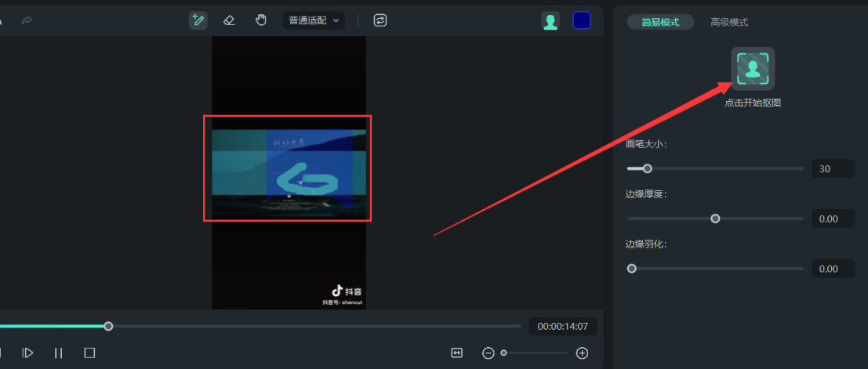The image size is (868, 369).
Task: Open the 普通适配 fit mode dropdown
Action: click(x=314, y=20)
